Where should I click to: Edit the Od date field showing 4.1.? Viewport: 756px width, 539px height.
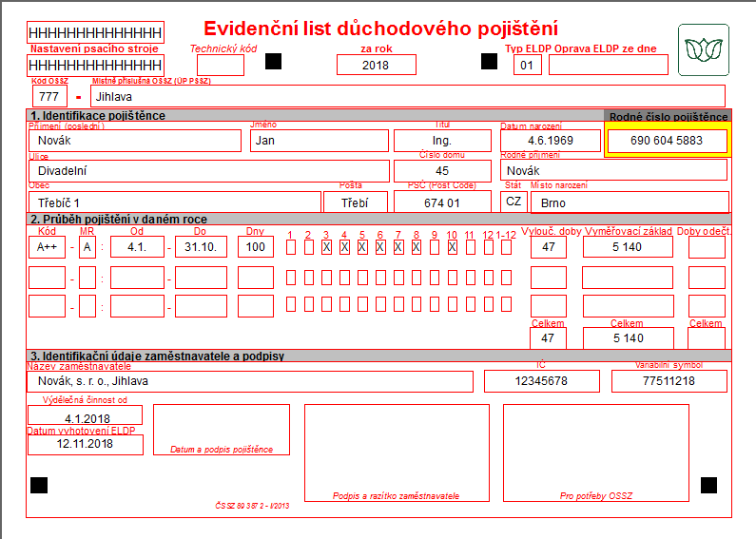pos(137,247)
